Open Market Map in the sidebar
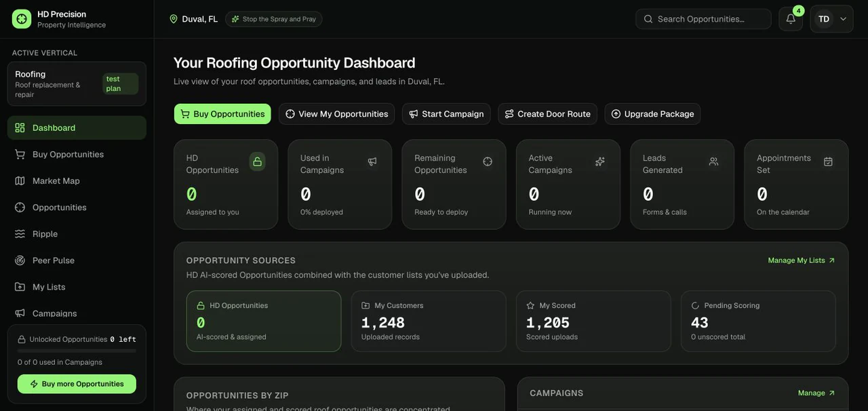This screenshot has width=868, height=411. pyautogui.click(x=77, y=180)
